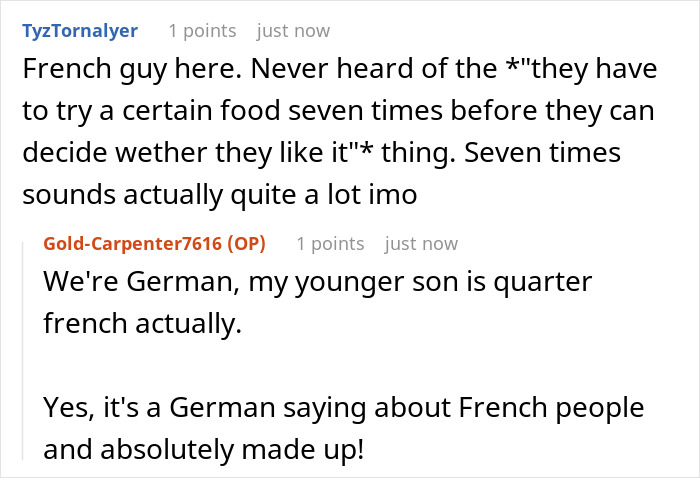Click the text "We're German," in the reply
Viewport: 700px width, 478px height.
pyautogui.click(x=119, y=283)
